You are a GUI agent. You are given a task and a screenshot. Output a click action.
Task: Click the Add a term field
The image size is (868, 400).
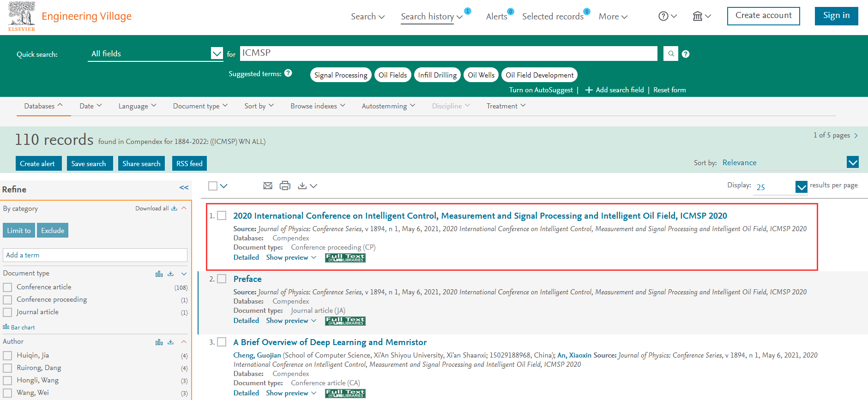point(95,255)
